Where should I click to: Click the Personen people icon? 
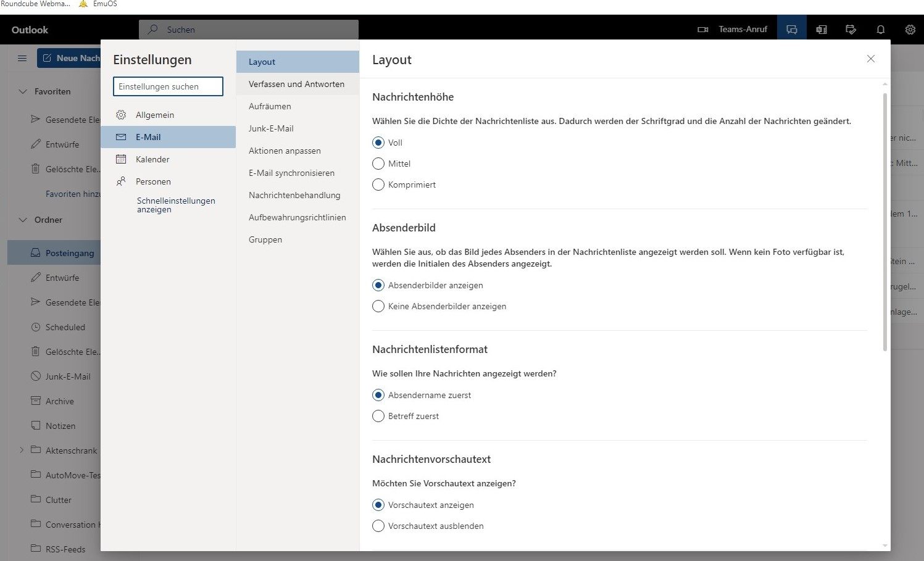(121, 181)
